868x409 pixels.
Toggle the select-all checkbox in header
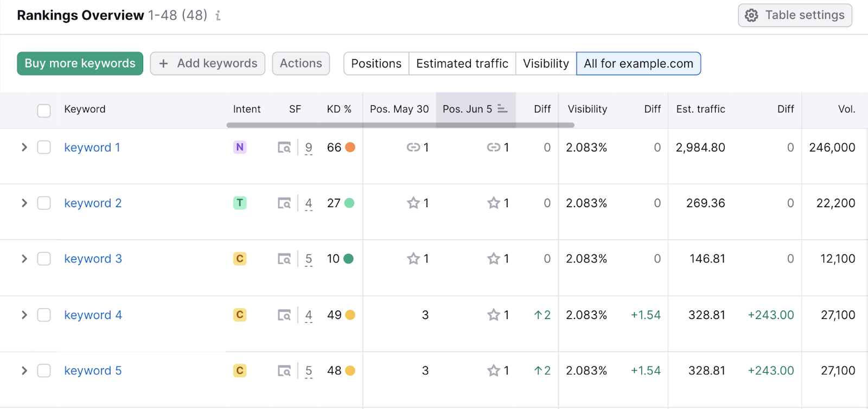tap(44, 111)
